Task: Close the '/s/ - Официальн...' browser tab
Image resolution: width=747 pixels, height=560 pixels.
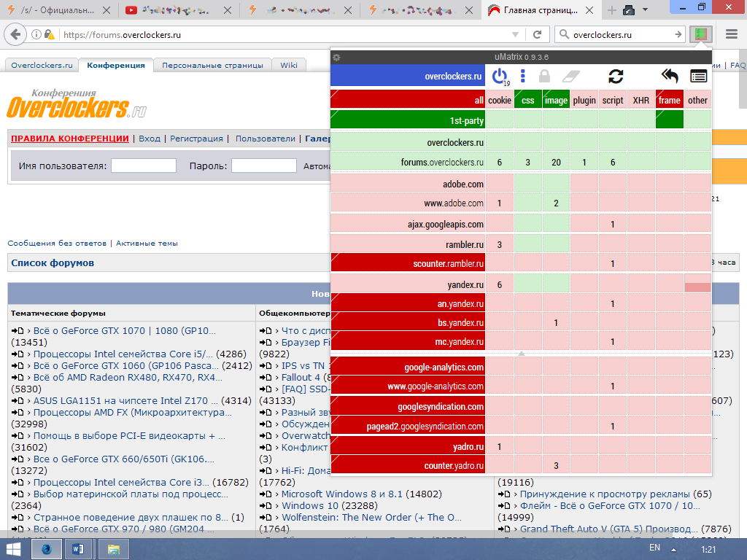Action: pyautogui.click(x=107, y=10)
